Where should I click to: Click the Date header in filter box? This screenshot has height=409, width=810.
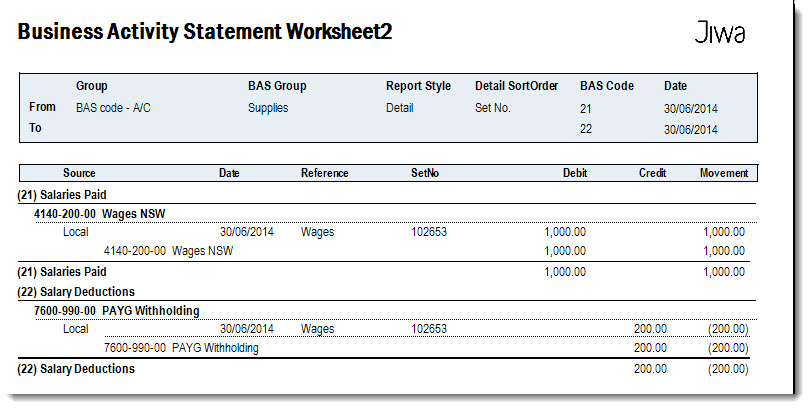pos(675,86)
